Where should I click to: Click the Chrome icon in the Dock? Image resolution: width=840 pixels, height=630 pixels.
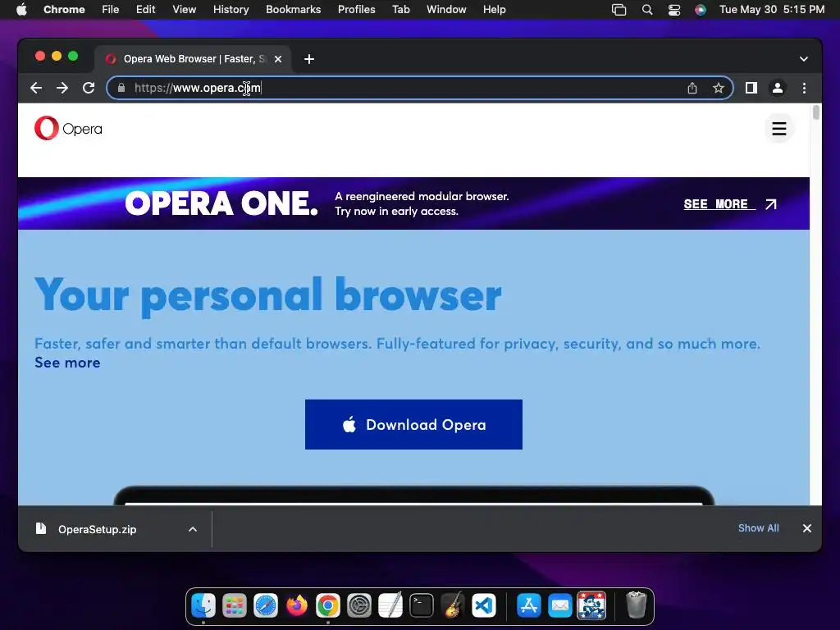click(328, 606)
